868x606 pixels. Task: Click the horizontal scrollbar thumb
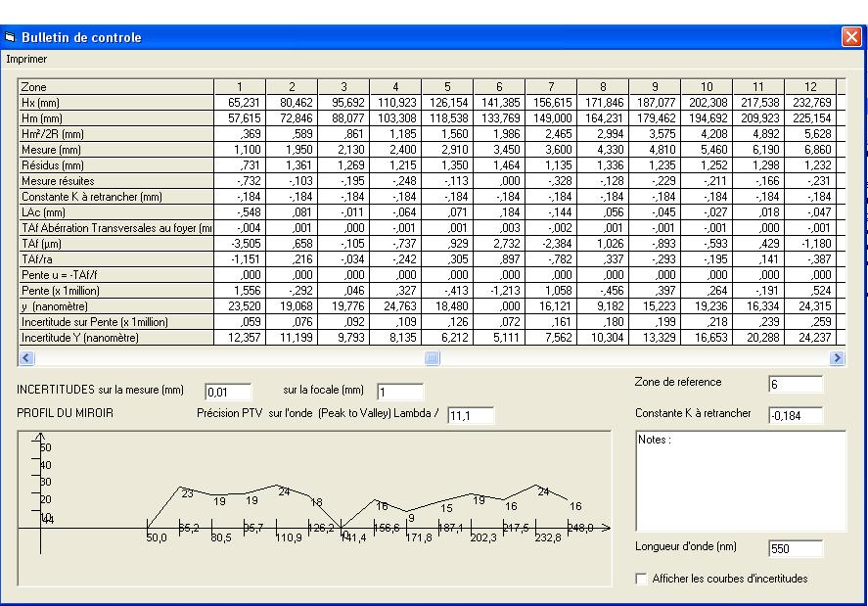click(433, 358)
